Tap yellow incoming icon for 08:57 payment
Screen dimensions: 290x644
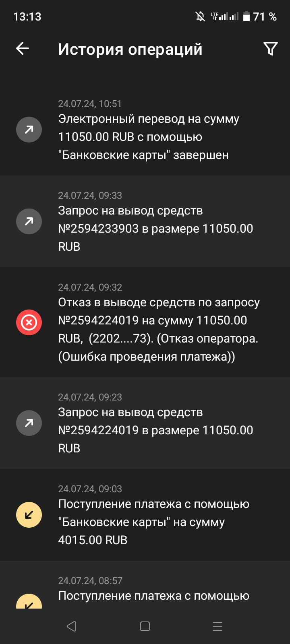(x=29, y=602)
